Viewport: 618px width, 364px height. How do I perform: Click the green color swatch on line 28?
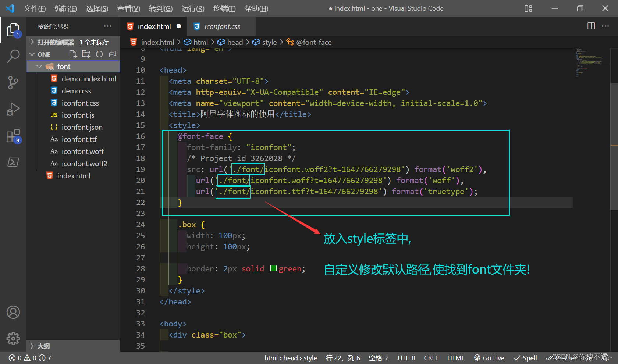point(273,268)
